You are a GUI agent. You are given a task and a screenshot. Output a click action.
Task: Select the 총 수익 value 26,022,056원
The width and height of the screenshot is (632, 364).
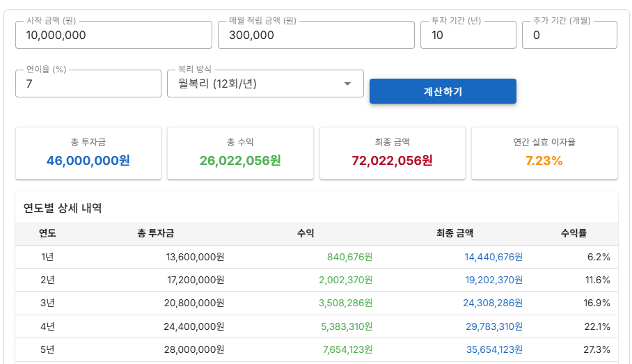[x=240, y=161]
